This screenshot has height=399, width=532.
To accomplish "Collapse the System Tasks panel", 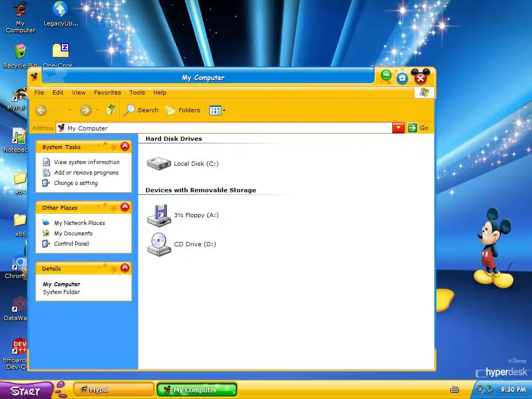I will (125, 146).
